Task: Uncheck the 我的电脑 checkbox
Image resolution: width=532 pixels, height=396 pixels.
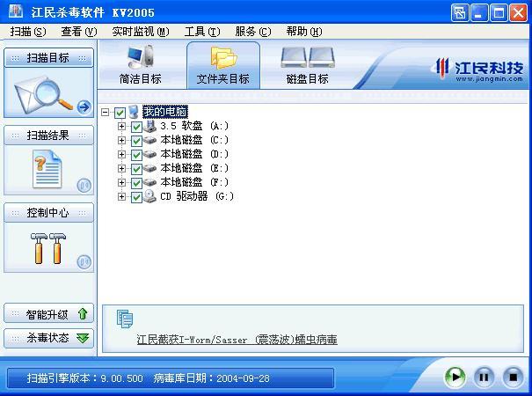Action: [x=120, y=113]
